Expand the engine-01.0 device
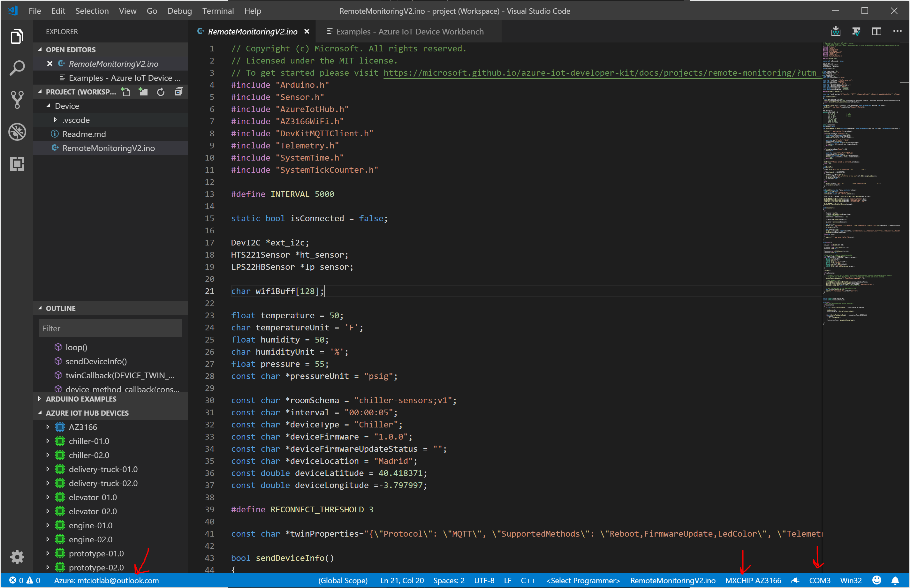Image resolution: width=910 pixels, height=588 pixels. coord(48,525)
